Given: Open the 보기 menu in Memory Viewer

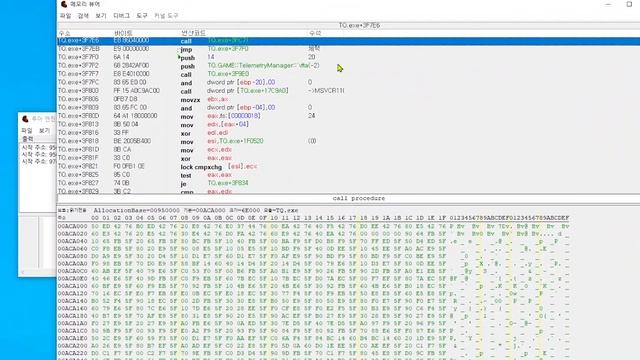Looking at the screenshot, I should [101, 16].
